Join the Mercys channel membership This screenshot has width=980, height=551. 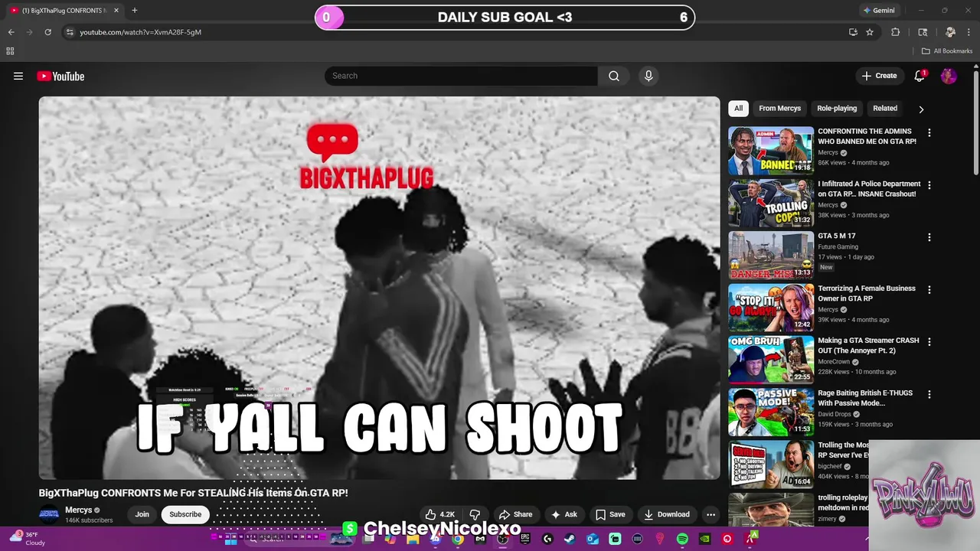click(x=142, y=514)
